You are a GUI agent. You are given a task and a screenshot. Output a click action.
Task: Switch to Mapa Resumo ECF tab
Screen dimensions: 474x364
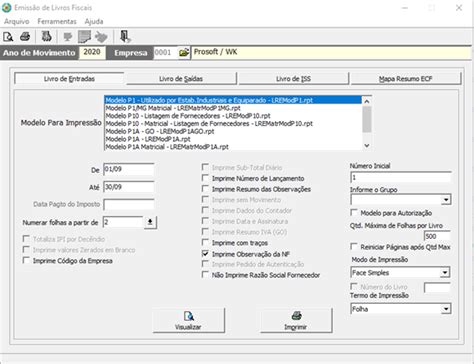405,79
